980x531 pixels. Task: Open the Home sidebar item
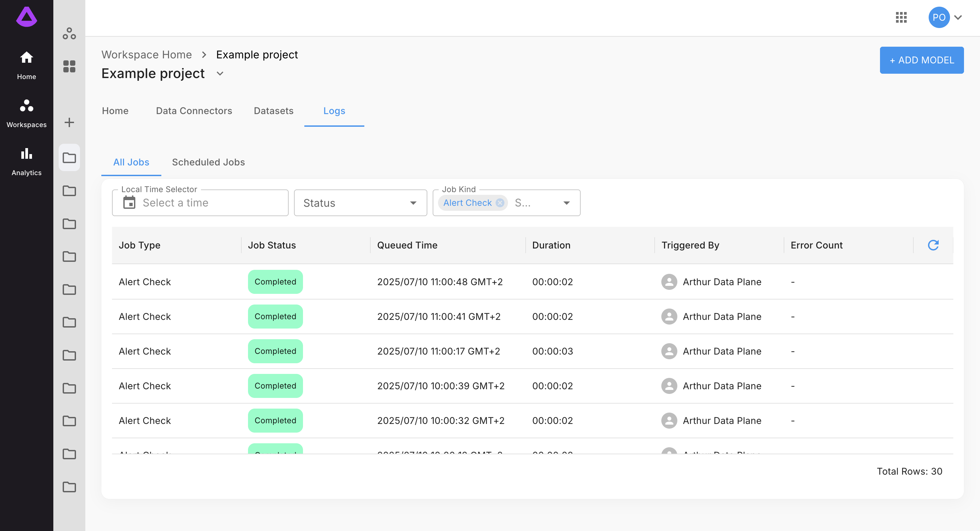(27, 65)
